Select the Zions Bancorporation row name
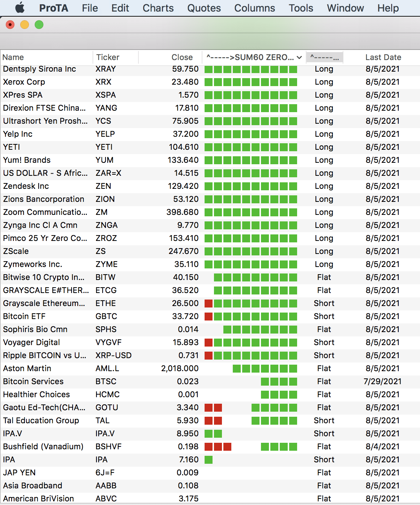 pyautogui.click(x=43, y=199)
